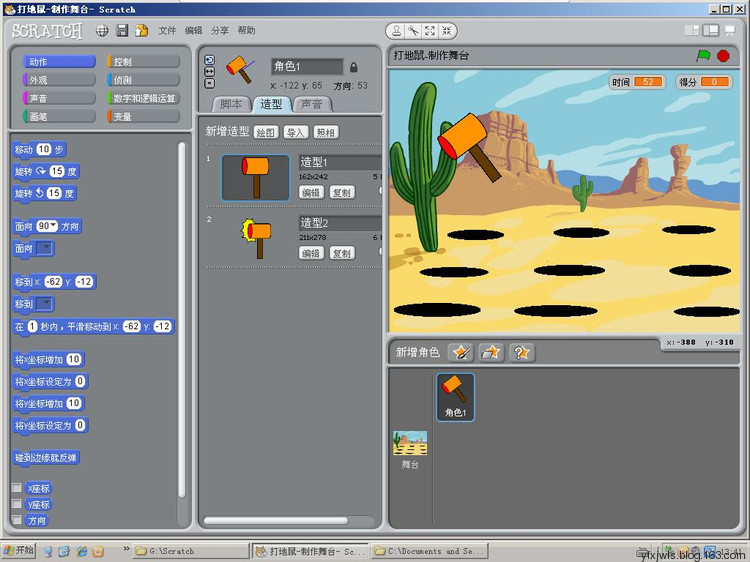Click the share project icon
This screenshot has width=750, height=562.
click(142, 31)
